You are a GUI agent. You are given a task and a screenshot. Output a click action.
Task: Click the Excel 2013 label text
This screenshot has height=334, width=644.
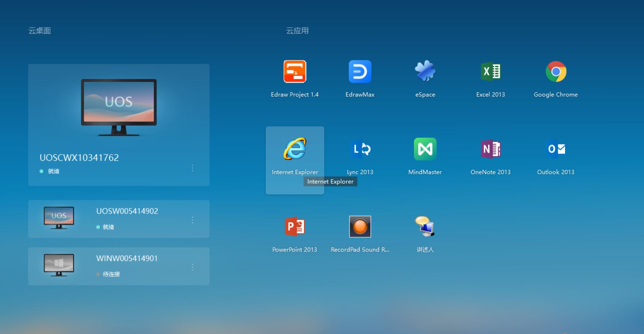tap(491, 95)
